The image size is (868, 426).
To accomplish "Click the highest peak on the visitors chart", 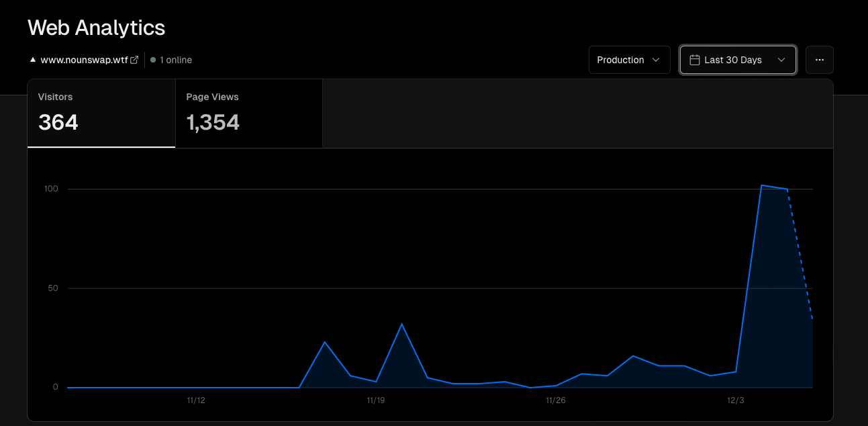I will point(761,185).
